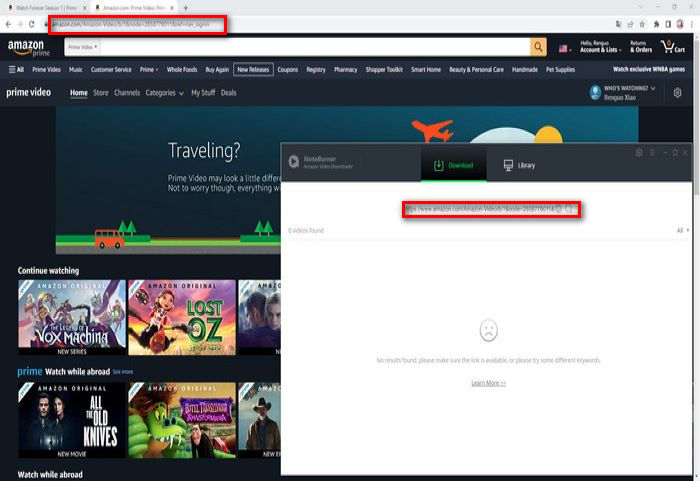The image size is (700, 481).
Task: Open the Pet Supplies nav link
Action: click(x=560, y=69)
